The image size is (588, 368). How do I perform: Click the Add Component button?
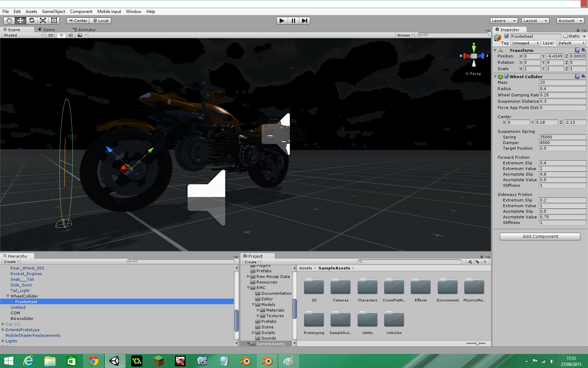pyautogui.click(x=540, y=237)
